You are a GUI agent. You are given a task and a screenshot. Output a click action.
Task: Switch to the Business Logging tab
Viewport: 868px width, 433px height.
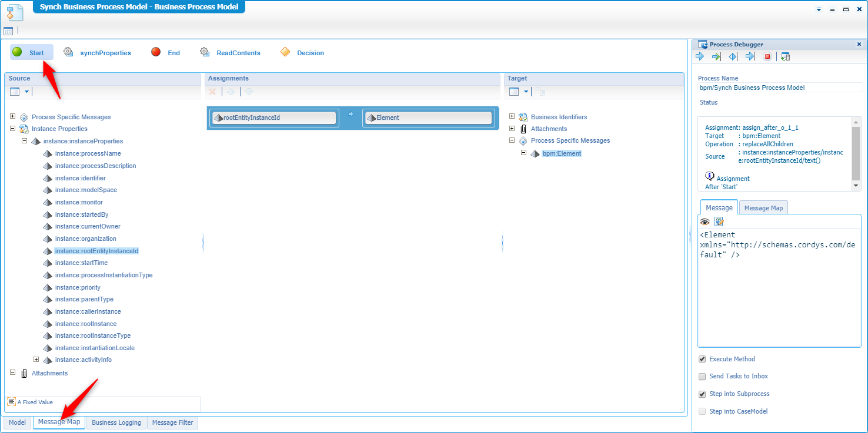tap(116, 422)
